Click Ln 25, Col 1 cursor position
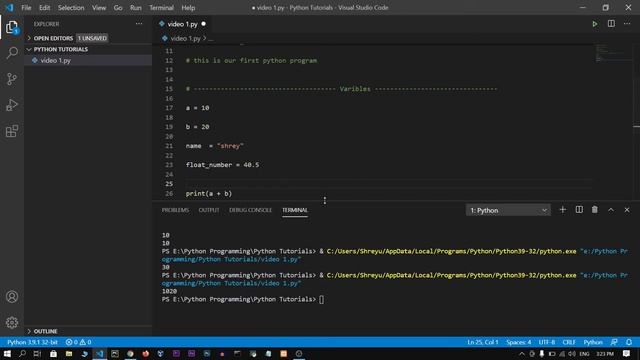The image size is (640, 360). [483, 342]
